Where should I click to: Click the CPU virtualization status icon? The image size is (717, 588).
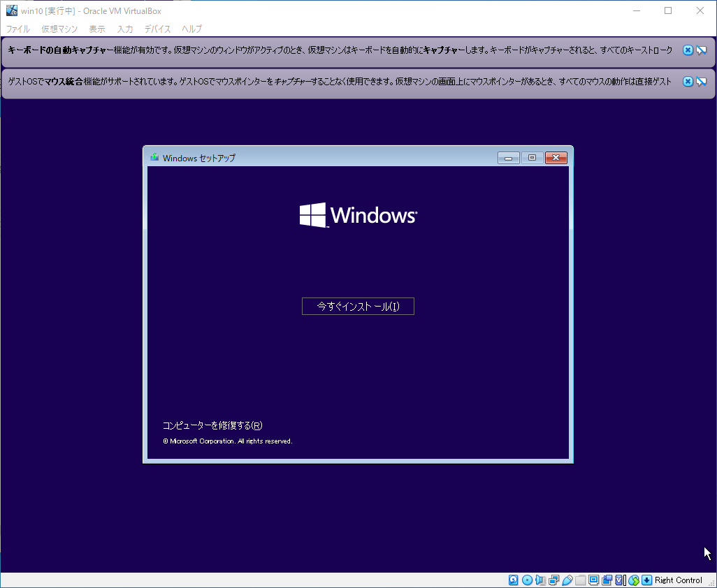(619, 580)
